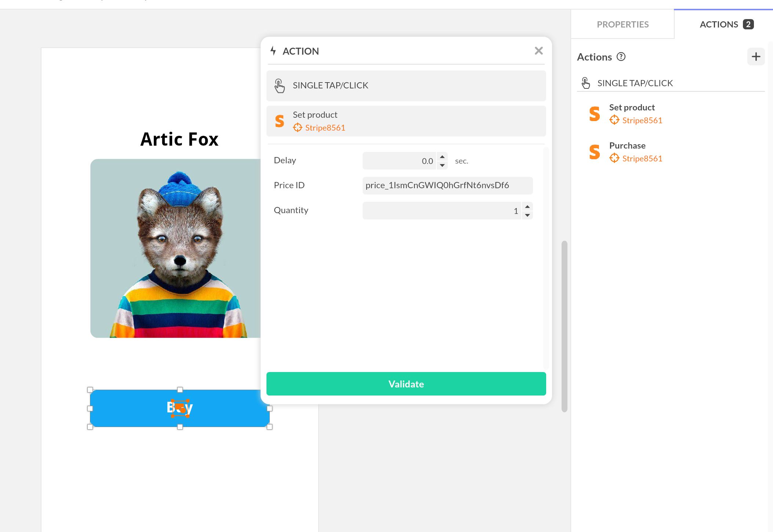773x532 pixels.
Task: Click the hand icon next to sidebar SINGLE TAP/CLICK
Action: click(x=585, y=83)
